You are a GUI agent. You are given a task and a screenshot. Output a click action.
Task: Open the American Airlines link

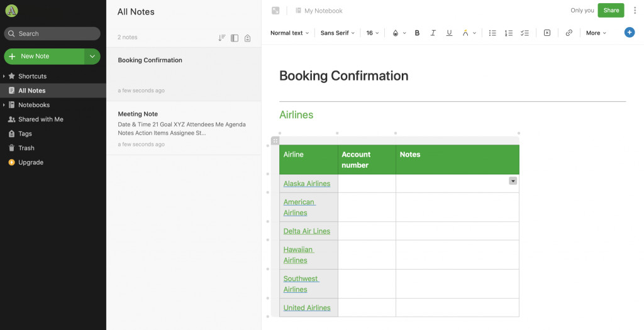pos(299,207)
